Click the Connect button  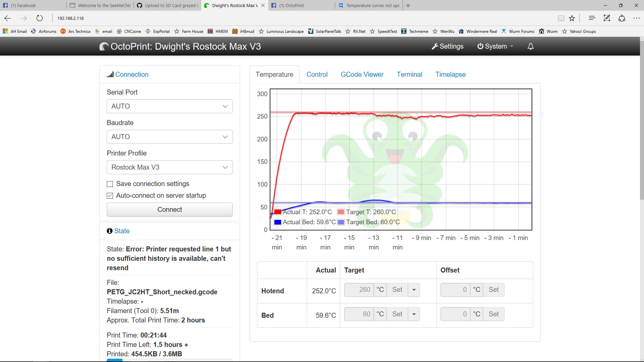tap(169, 209)
